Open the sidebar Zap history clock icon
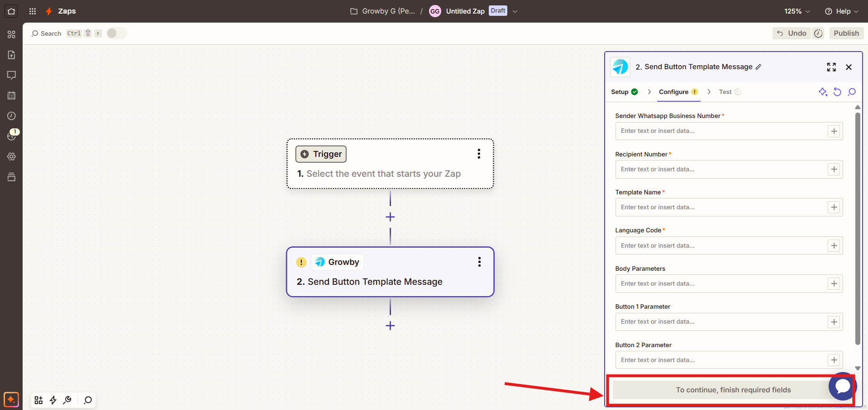Viewport: 868px width, 410px height. pyautogui.click(x=11, y=116)
